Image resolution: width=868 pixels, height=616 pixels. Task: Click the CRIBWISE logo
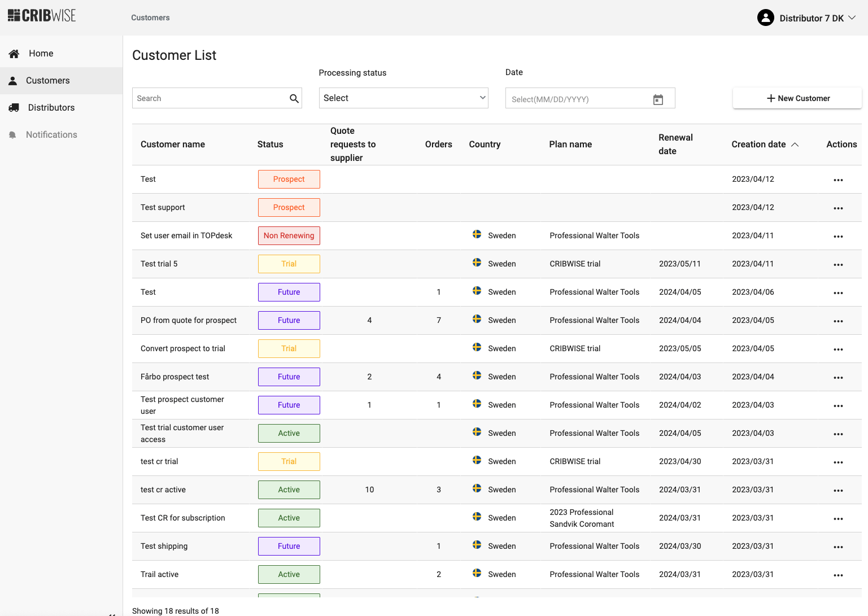pyautogui.click(x=42, y=16)
